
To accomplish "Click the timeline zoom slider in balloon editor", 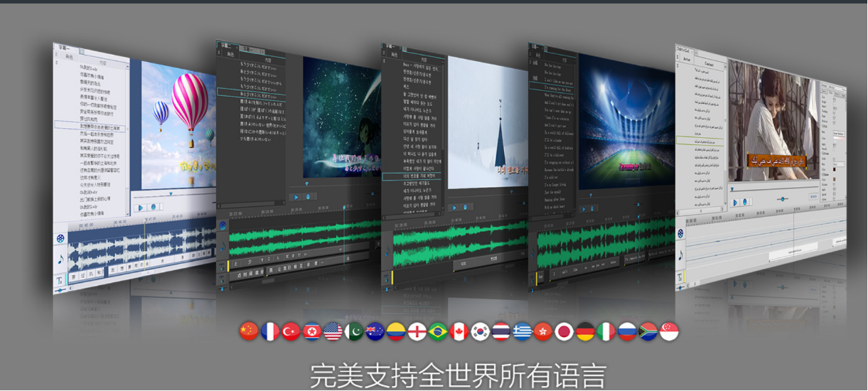I will point(61,291).
